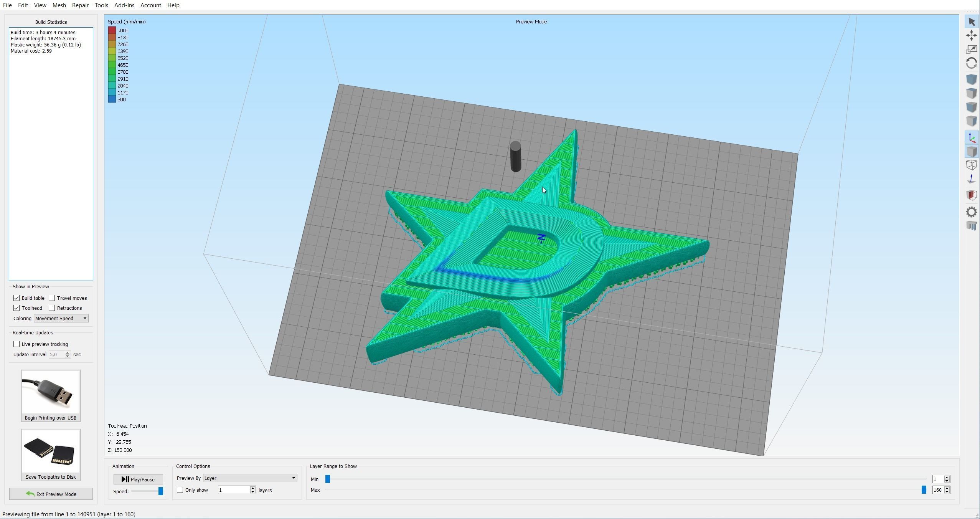Open the Add-Ins menu

pyautogui.click(x=124, y=5)
